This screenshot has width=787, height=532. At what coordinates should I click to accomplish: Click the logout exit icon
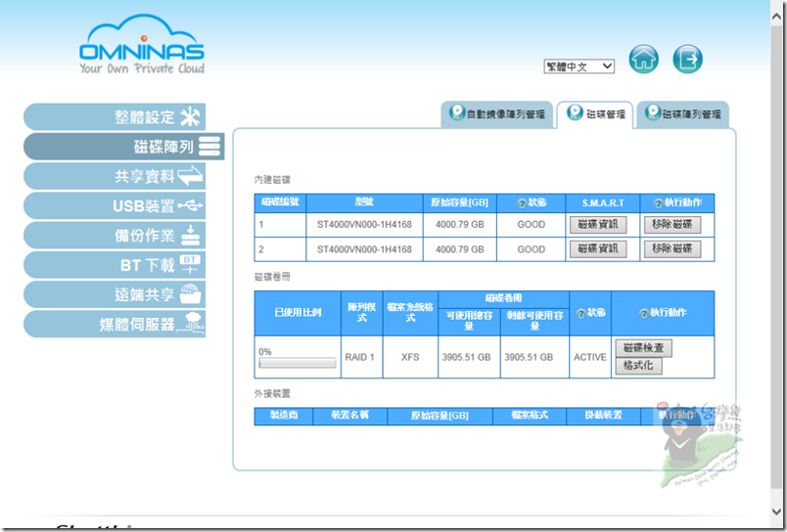[687, 60]
